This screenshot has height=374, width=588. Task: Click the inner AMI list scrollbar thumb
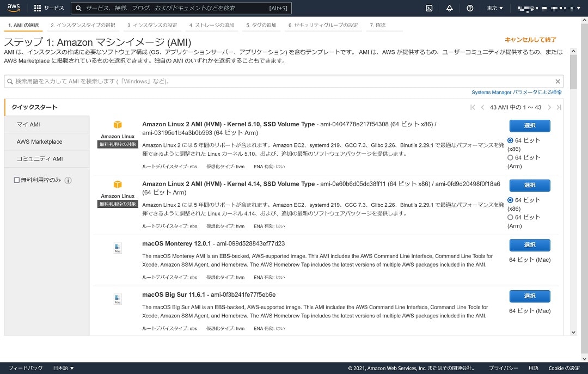tap(573, 72)
